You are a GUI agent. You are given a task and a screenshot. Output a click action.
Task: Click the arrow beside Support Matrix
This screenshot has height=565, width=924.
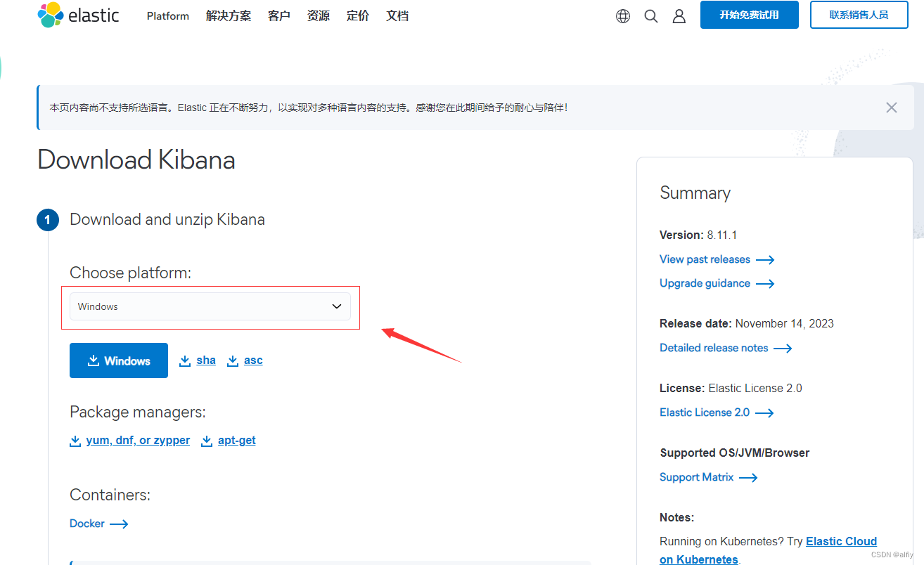pos(748,478)
